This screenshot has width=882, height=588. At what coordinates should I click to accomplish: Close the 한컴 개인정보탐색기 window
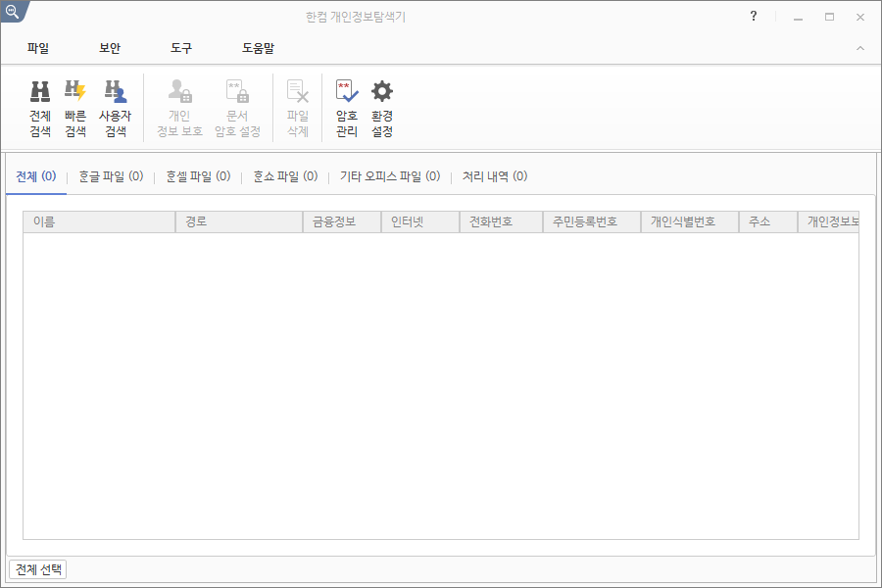coord(860,18)
